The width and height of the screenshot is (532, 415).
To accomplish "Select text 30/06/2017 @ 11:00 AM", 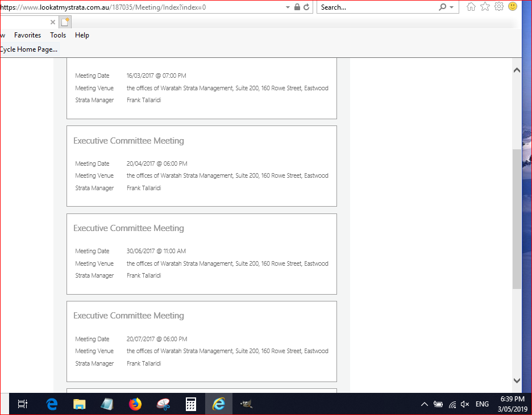I will pyautogui.click(x=156, y=251).
